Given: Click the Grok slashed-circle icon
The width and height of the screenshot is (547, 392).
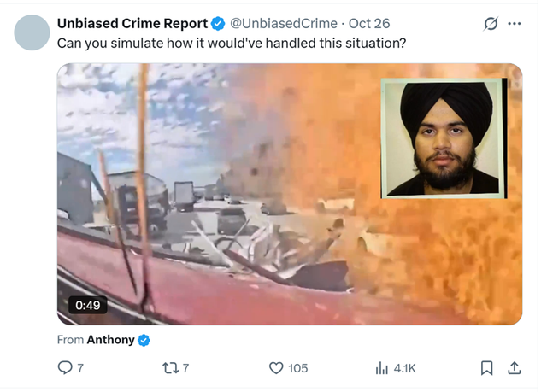Looking at the screenshot, I should coord(491,24).
